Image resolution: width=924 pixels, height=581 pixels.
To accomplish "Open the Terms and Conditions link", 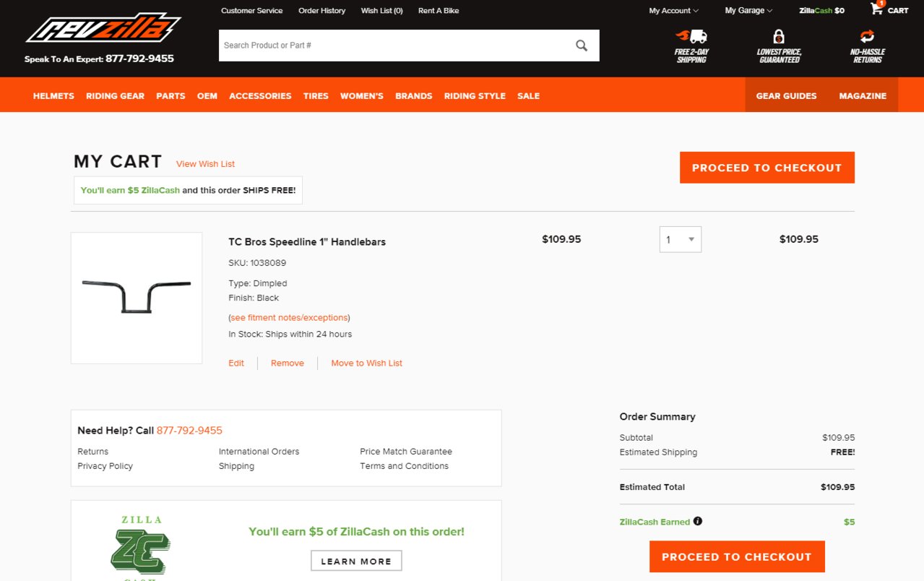I will (404, 466).
